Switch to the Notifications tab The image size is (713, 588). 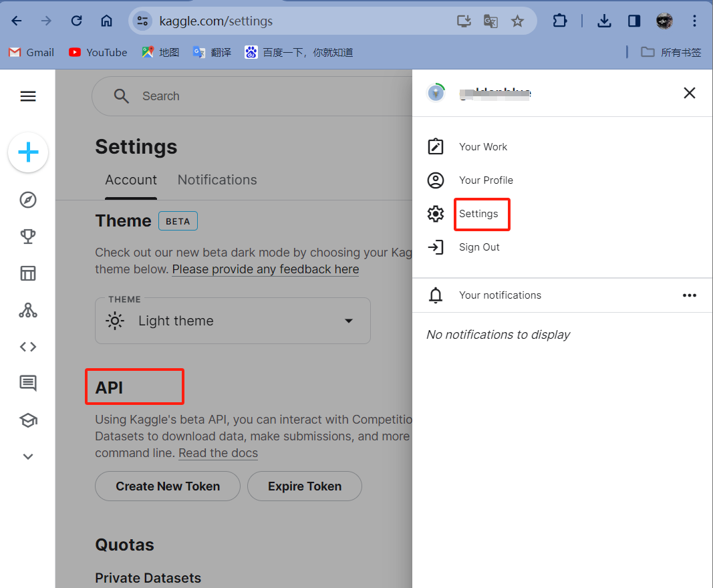click(x=217, y=180)
